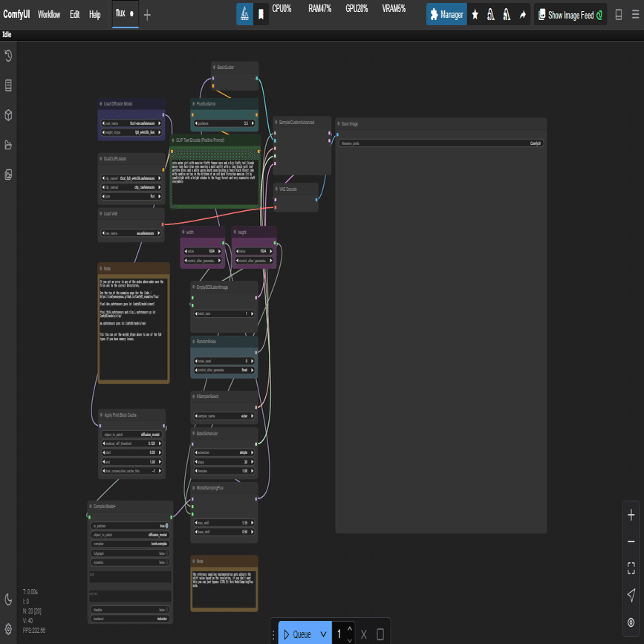
Task: Open the Workflow menu
Action: point(49,15)
